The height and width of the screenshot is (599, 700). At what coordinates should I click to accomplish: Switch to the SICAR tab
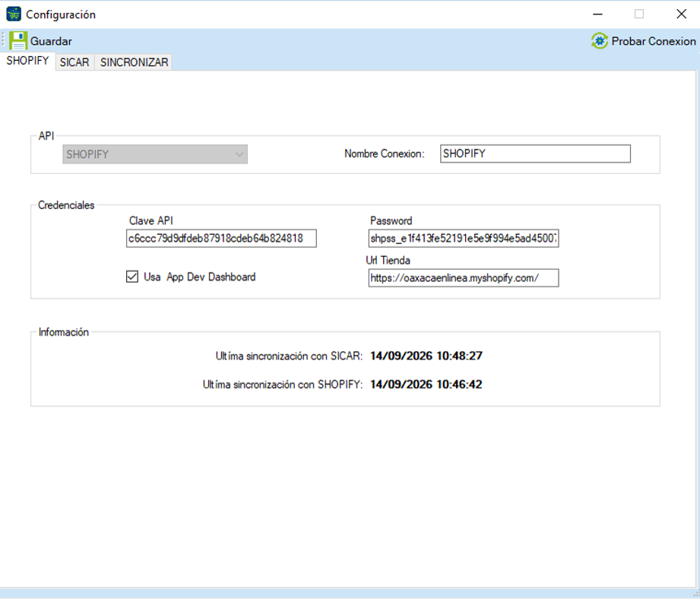74,62
